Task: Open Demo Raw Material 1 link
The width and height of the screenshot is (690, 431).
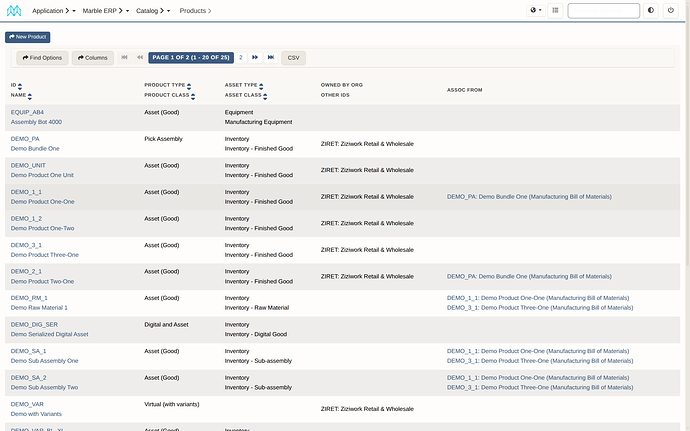Action: (39, 308)
